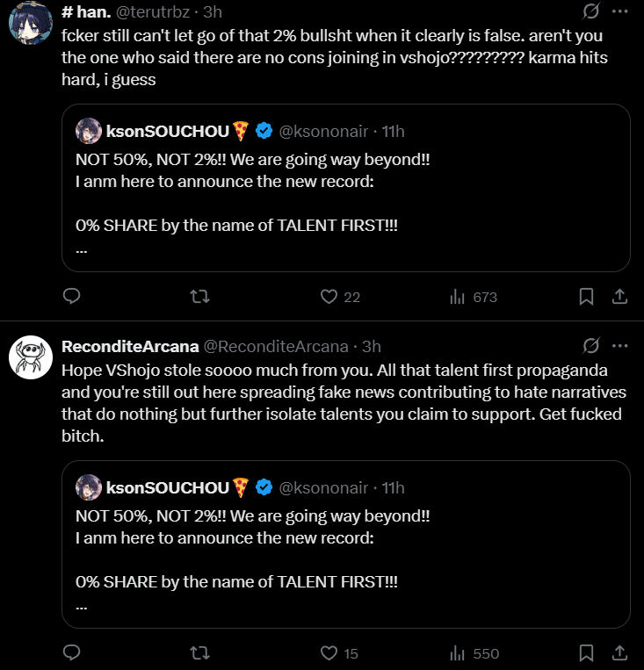This screenshot has width=644, height=670.
Task: Repost ReconditeArcana's tweet
Action: (x=200, y=653)
